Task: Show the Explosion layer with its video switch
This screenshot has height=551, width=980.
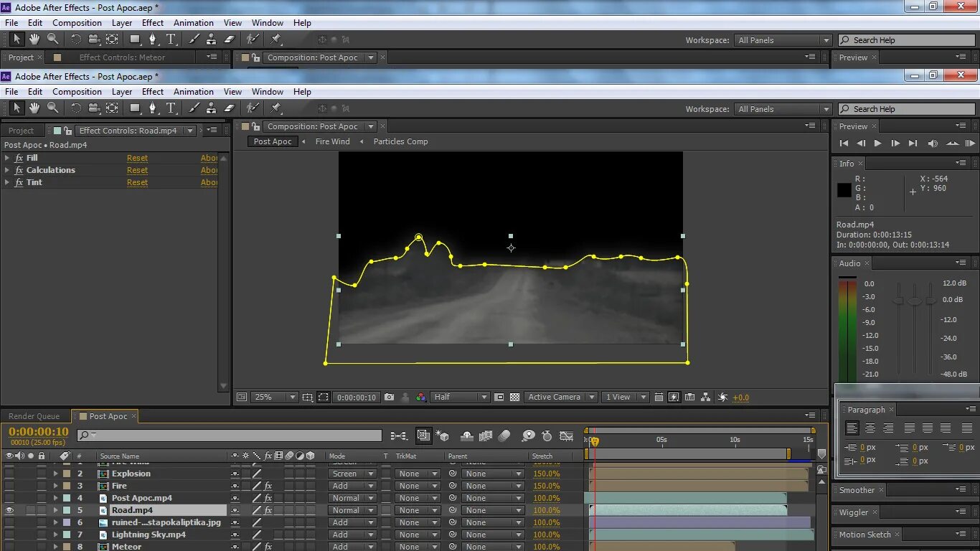Action: click(9, 474)
